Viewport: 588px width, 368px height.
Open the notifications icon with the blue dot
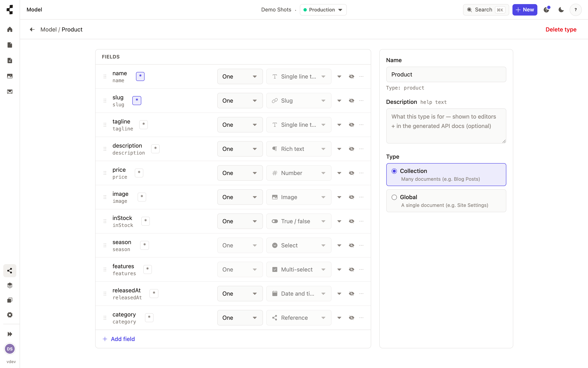click(546, 10)
